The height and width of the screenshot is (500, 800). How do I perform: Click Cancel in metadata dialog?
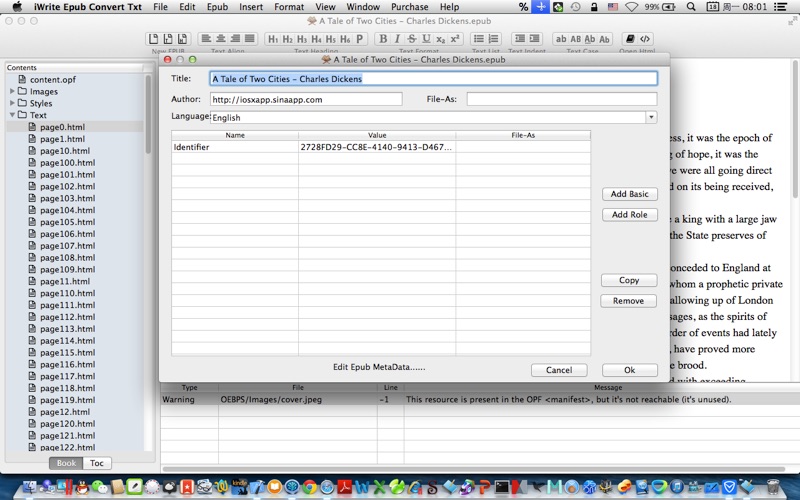[559, 370]
